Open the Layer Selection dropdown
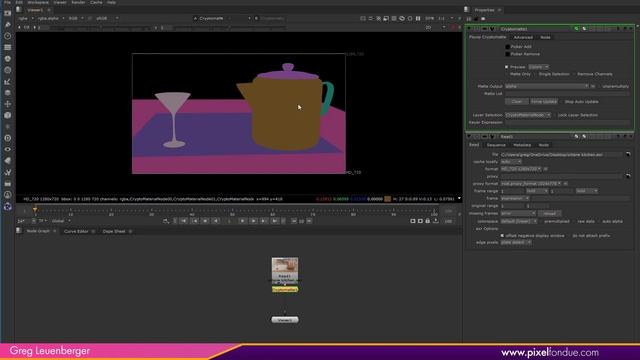Viewport: 640px width, 360px height. pos(528,115)
